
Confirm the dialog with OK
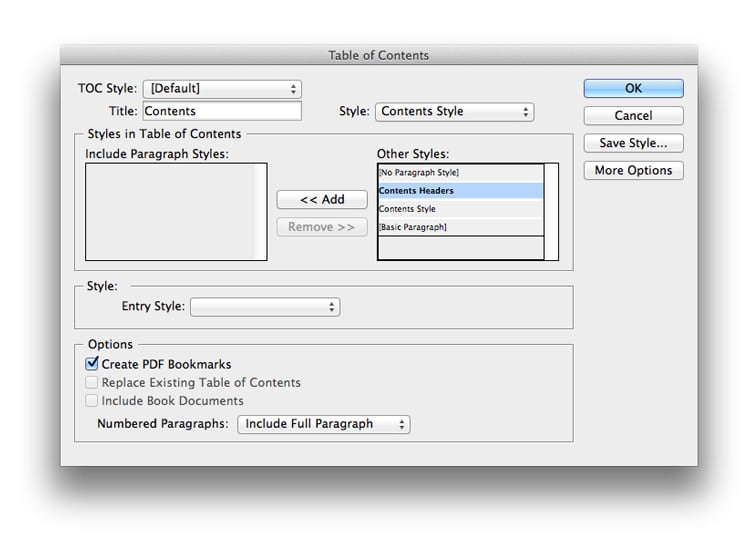(x=633, y=89)
